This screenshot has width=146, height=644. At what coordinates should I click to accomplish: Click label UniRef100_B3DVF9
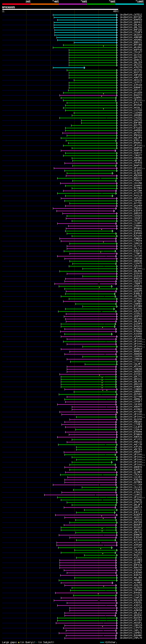pos(131,211)
